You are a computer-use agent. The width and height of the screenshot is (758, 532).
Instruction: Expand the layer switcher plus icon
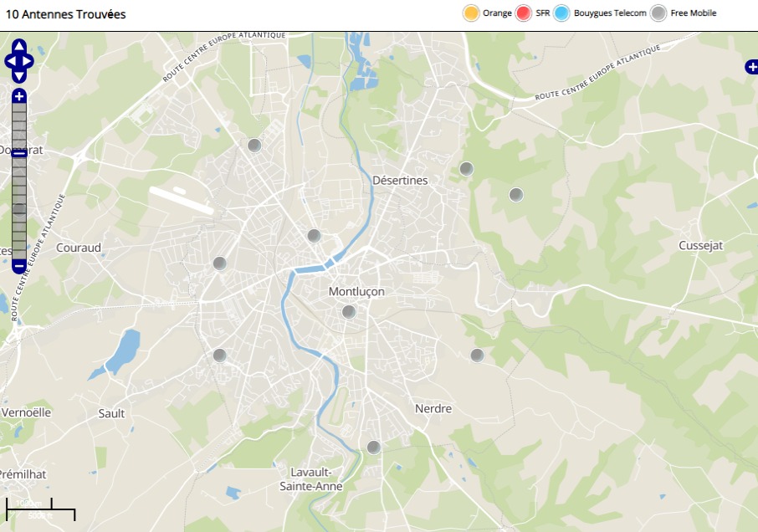[x=751, y=67]
